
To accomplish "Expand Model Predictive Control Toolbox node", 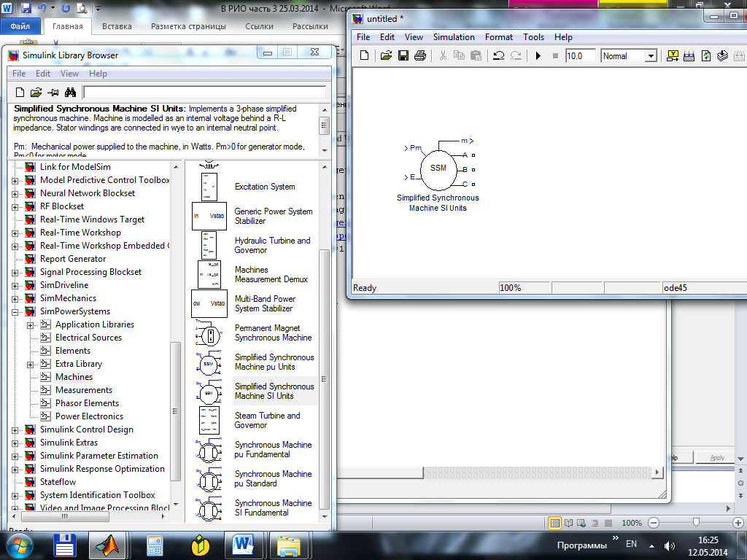I will coord(15,181).
